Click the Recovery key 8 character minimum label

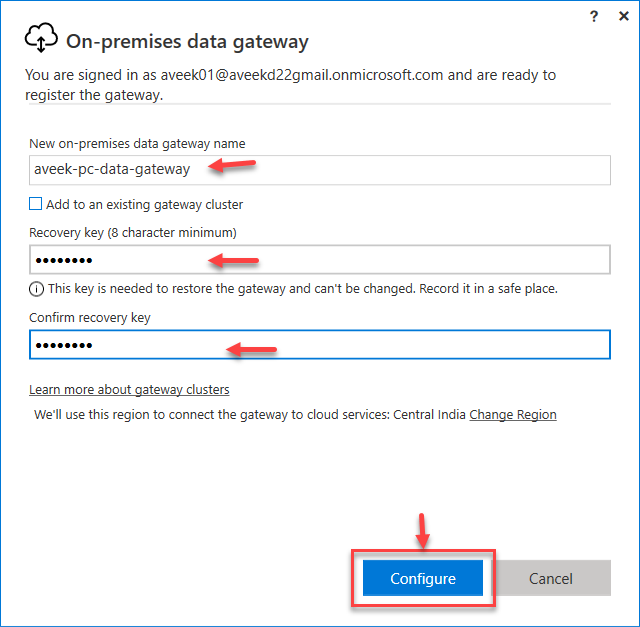pos(132,233)
